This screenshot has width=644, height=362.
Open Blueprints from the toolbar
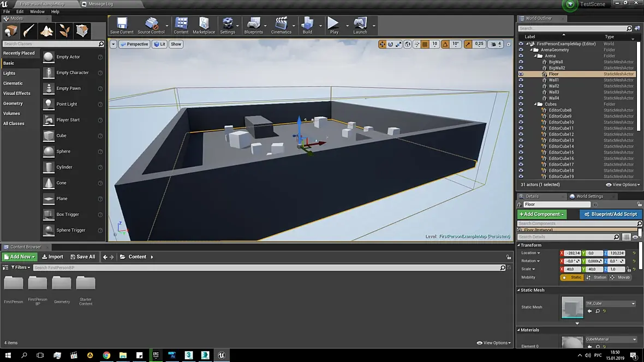tap(253, 25)
